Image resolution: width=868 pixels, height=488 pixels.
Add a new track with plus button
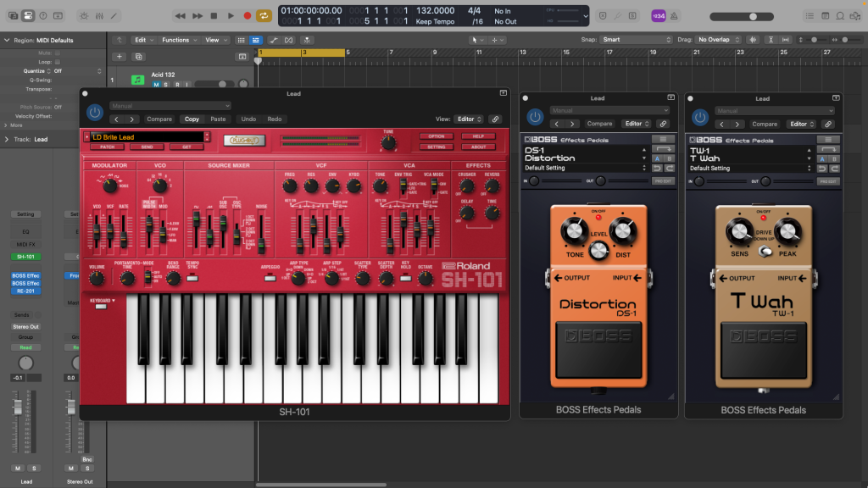(x=119, y=57)
